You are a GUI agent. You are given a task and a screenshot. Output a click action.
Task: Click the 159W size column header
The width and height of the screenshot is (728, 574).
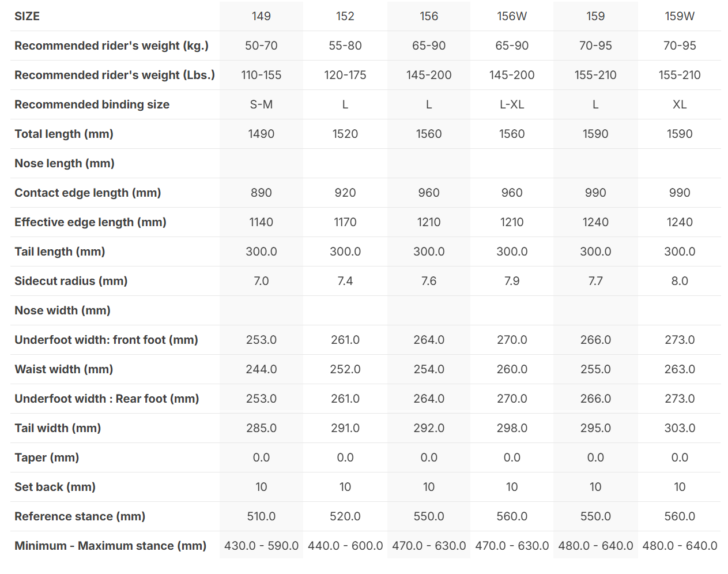click(x=680, y=16)
